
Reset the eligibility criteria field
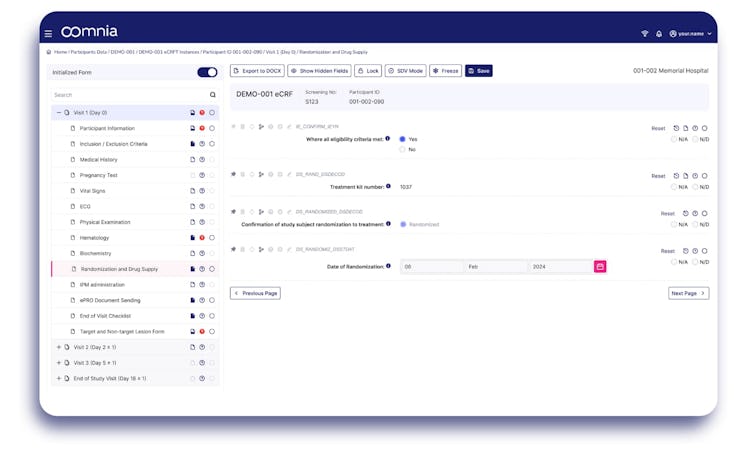[x=658, y=128]
